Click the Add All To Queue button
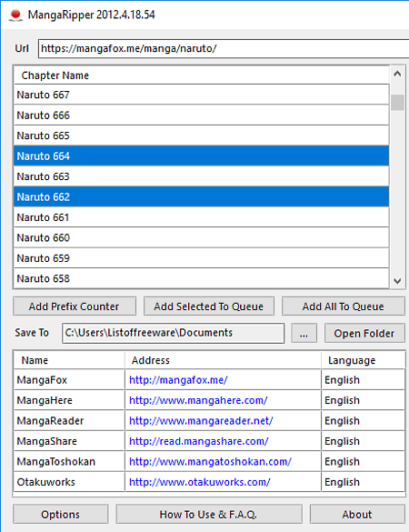Viewport: 409px width, 532px height. (x=344, y=306)
